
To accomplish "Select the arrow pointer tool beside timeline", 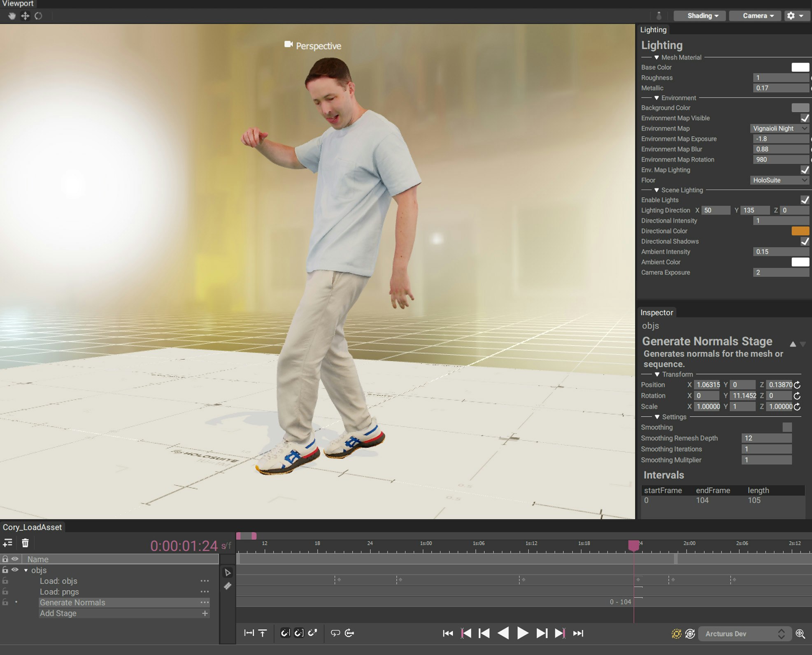I will click(x=228, y=572).
